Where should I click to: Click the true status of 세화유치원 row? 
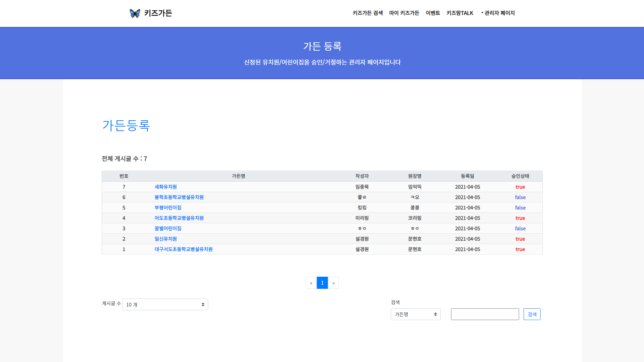tap(520, 187)
